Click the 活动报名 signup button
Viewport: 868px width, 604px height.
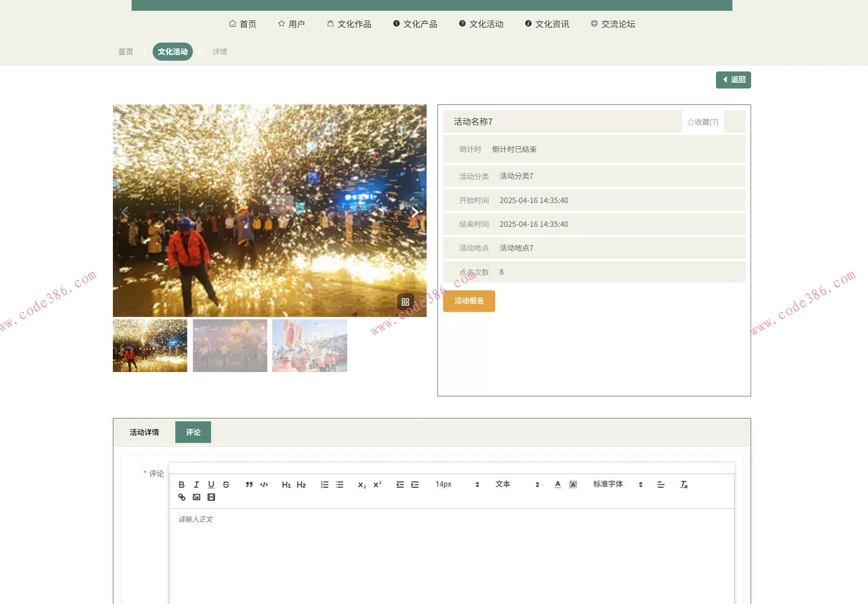[x=469, y=301]
